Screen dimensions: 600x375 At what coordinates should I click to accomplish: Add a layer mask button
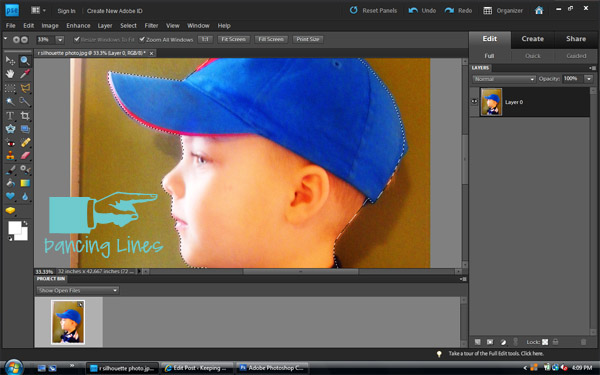(490, 342)
